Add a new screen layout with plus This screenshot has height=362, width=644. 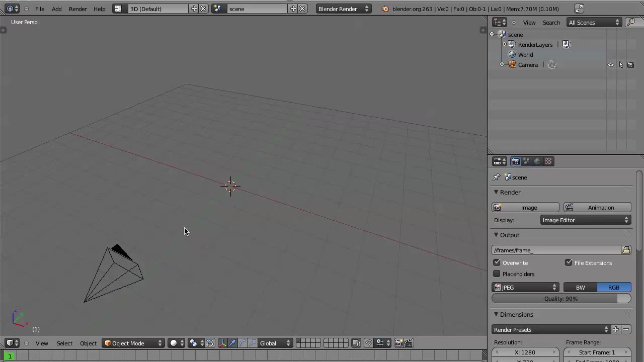click(194, 9)
